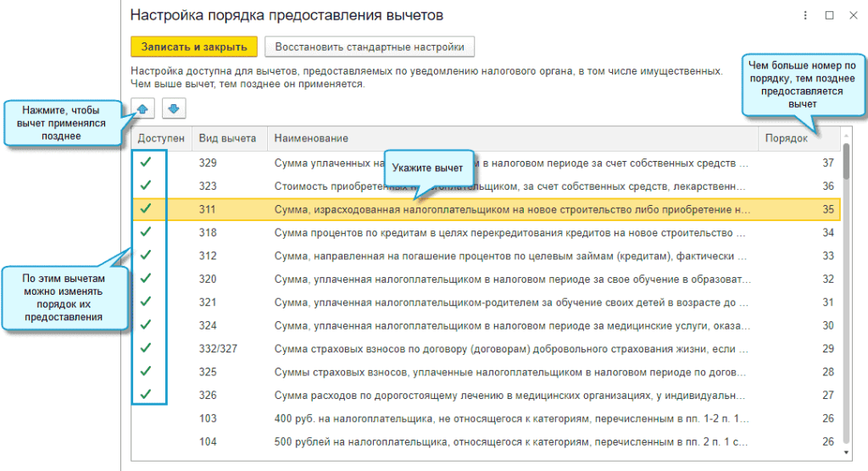
Task: Click name 'Сумма, направленная на погашение процентов'
Action: click(510, 256)
